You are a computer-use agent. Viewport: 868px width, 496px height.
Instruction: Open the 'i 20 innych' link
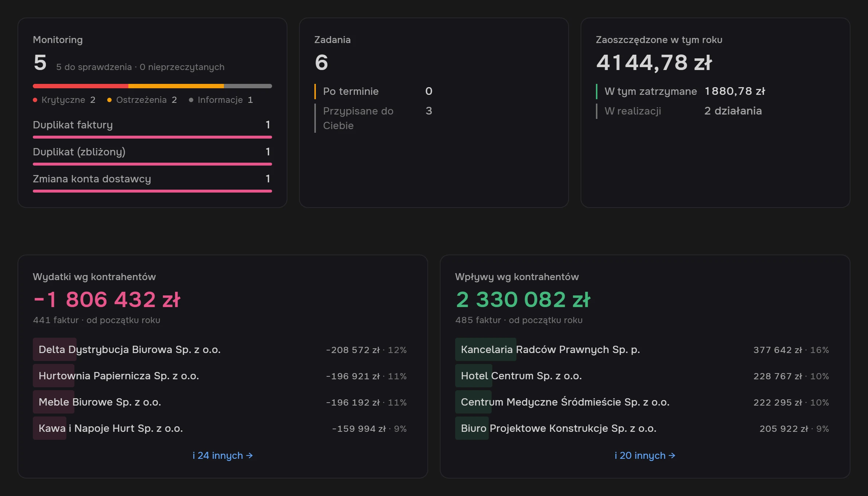tap(645, 456)
